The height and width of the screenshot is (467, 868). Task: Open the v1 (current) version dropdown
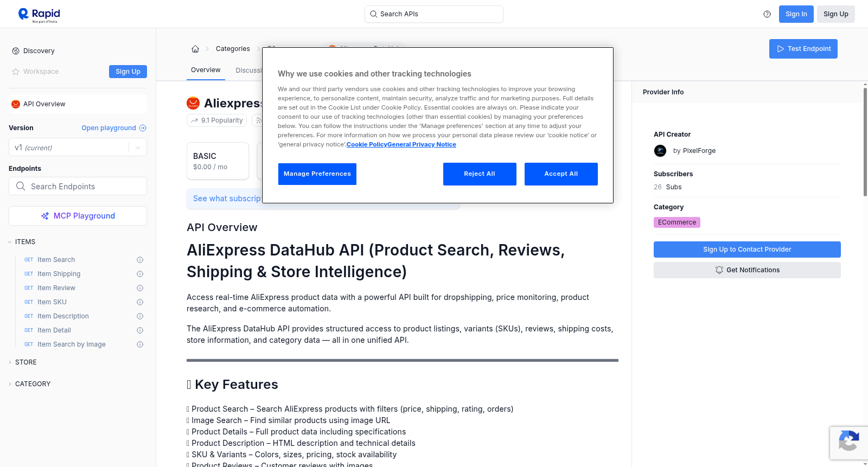(x=78, y=148)
